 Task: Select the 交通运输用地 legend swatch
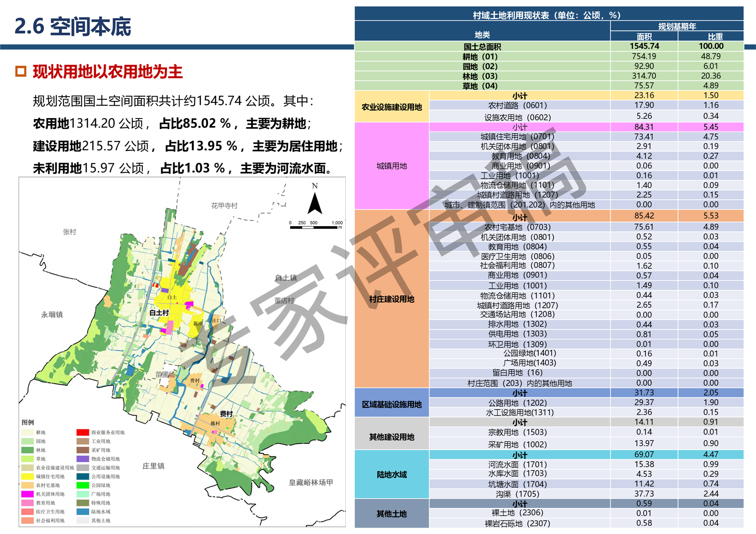pos(83,468)
